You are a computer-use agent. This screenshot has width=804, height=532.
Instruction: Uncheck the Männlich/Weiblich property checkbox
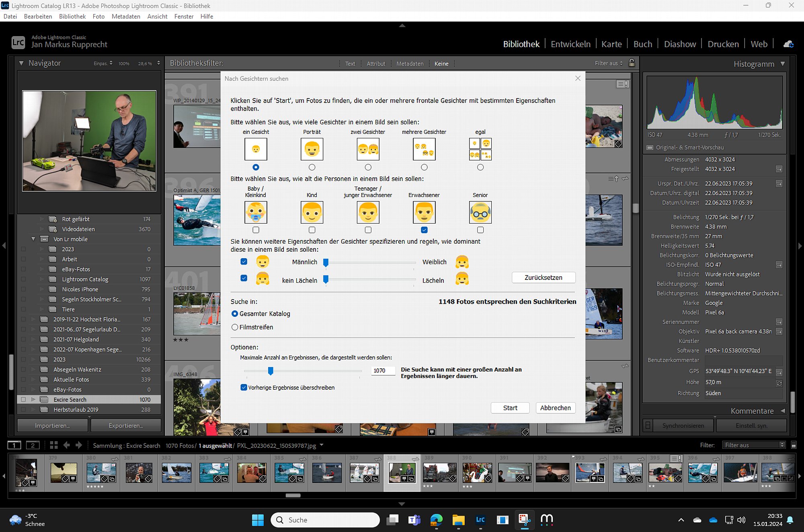tap(244, 261)
